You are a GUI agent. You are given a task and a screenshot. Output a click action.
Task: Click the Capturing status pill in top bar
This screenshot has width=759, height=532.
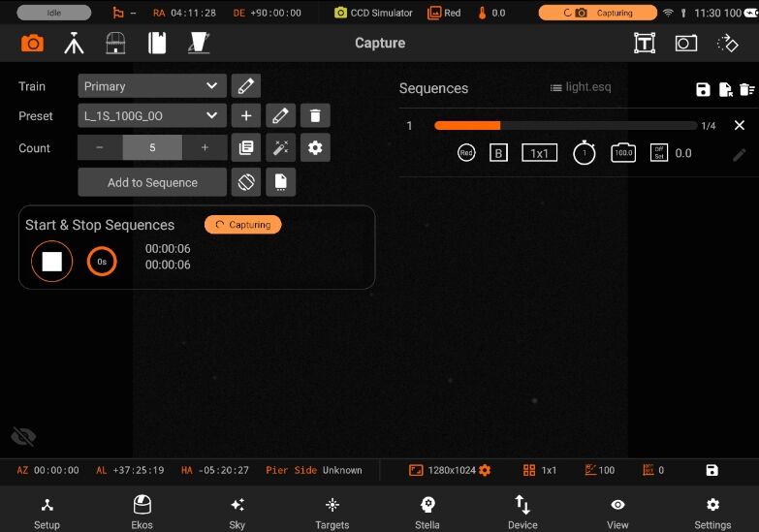[x=598, y=13]
